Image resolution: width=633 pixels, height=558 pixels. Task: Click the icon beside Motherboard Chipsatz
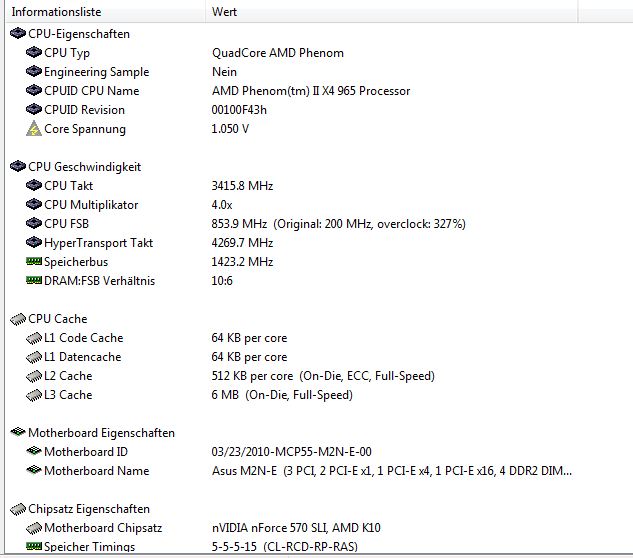point(34,528)
